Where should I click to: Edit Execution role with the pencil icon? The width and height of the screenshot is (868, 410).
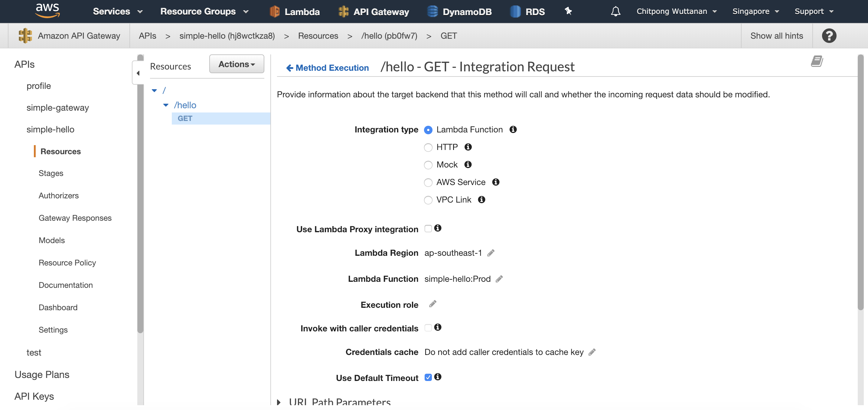(x=433, y=304)
